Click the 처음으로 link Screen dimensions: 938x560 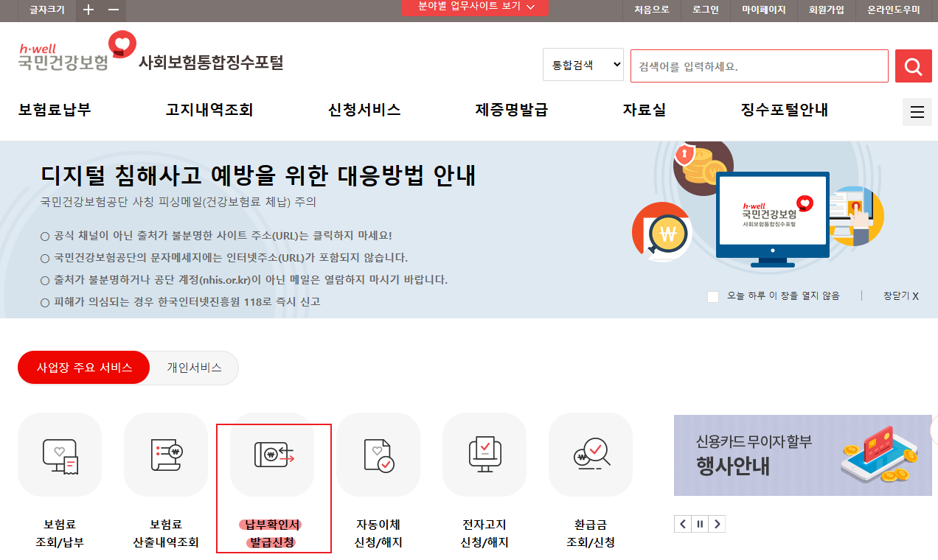(x=652, y=10)
